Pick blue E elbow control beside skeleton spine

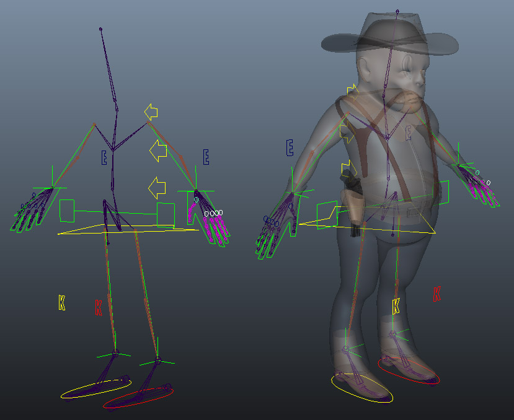[x=104, y=157]
